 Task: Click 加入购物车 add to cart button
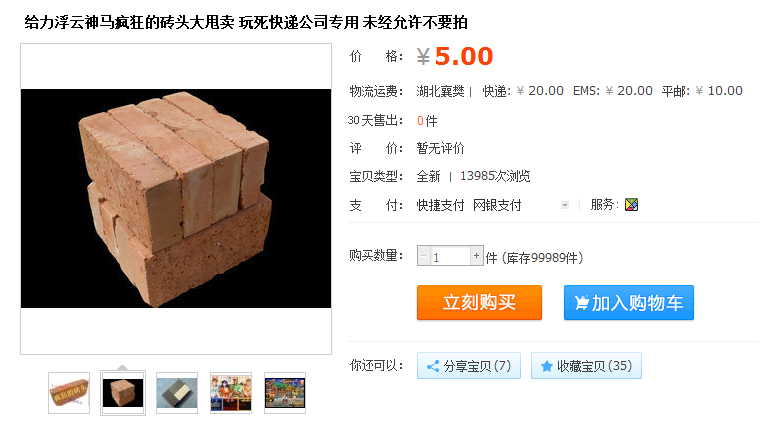629,302
